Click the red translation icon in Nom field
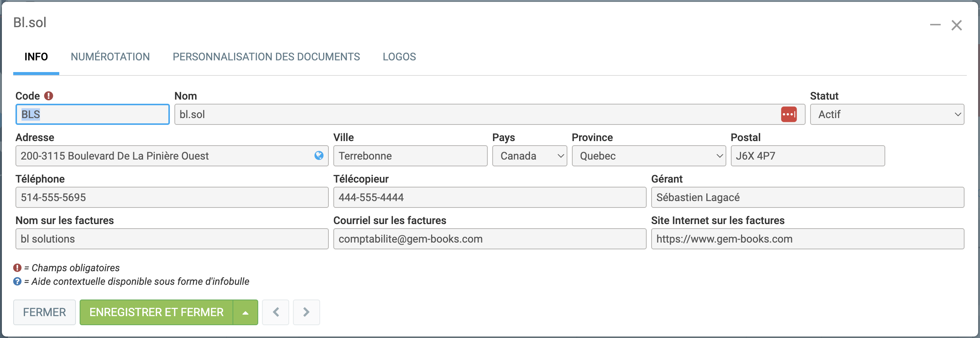 (789, 114)
